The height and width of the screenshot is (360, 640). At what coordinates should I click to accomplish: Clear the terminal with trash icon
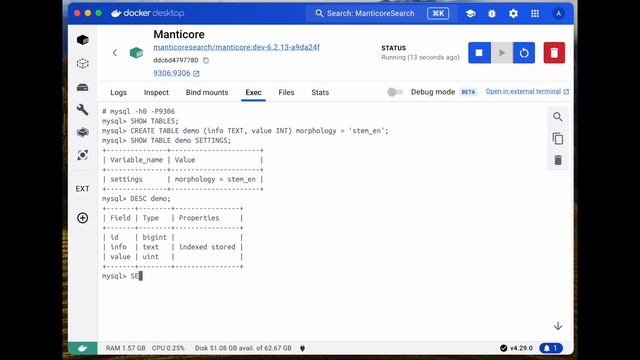tap(558, 160)
